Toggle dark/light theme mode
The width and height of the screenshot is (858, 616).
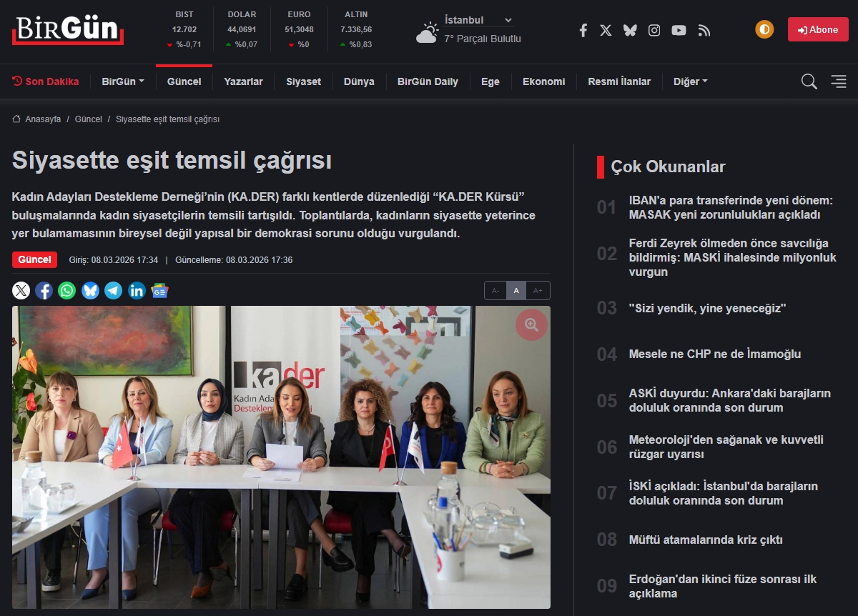tap(764, 29)
